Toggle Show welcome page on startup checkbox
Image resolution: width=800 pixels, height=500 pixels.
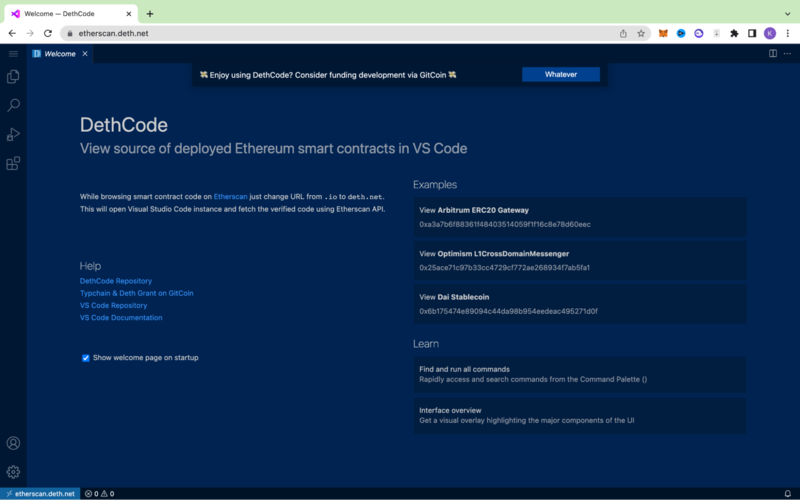point(86,357)
